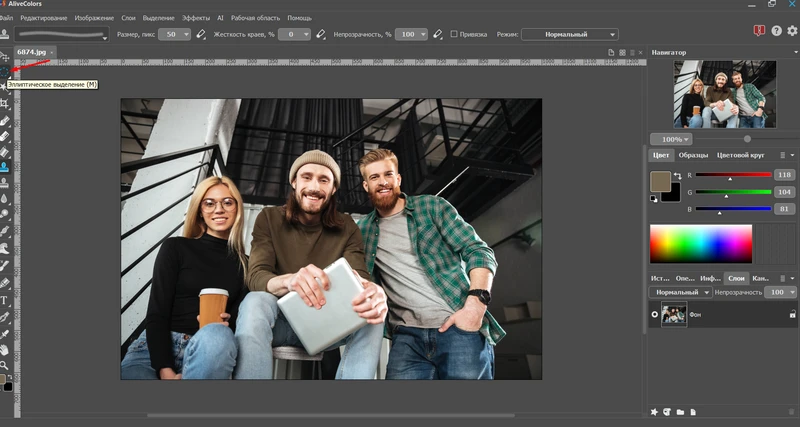Select the Magic Wand tool

pos(3,87)
